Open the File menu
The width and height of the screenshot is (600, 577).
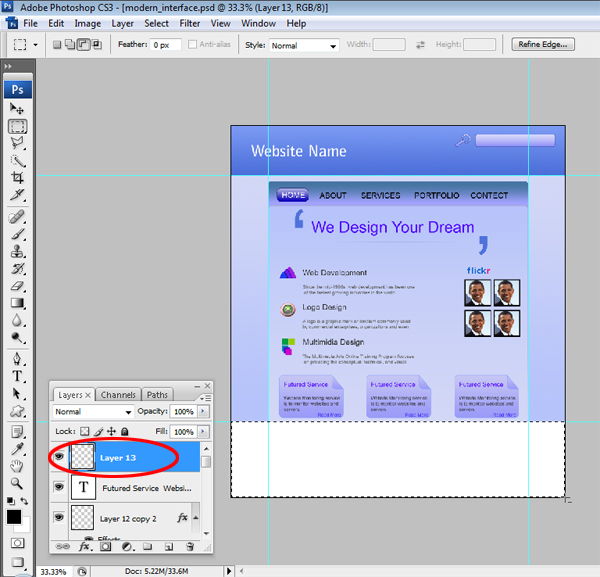click(30, 24)
